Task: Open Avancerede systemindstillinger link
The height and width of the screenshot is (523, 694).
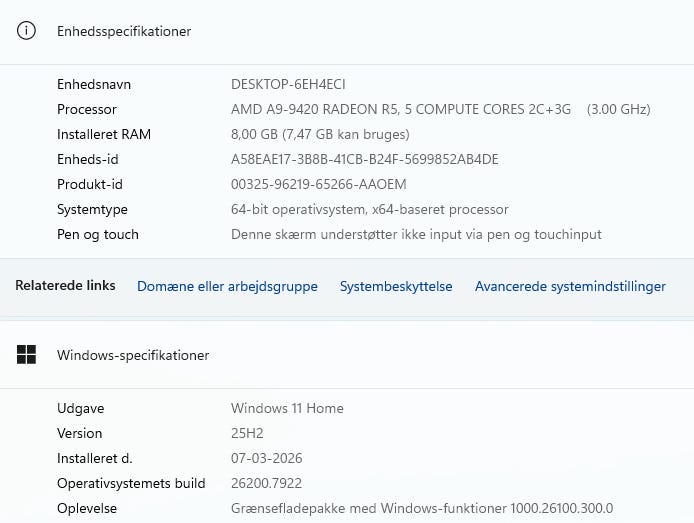Action: point(570,287)
